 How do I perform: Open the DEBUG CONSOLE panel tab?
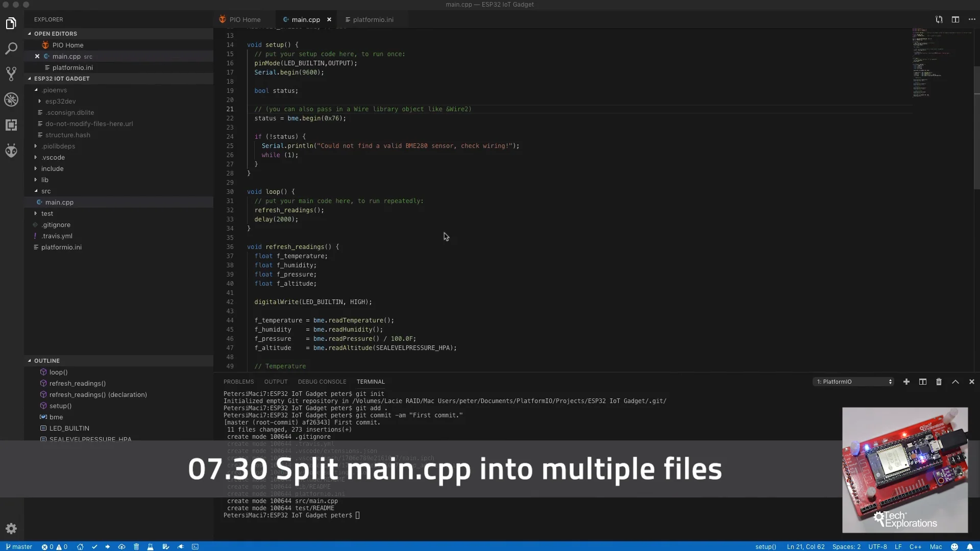[x=322, y=382]
